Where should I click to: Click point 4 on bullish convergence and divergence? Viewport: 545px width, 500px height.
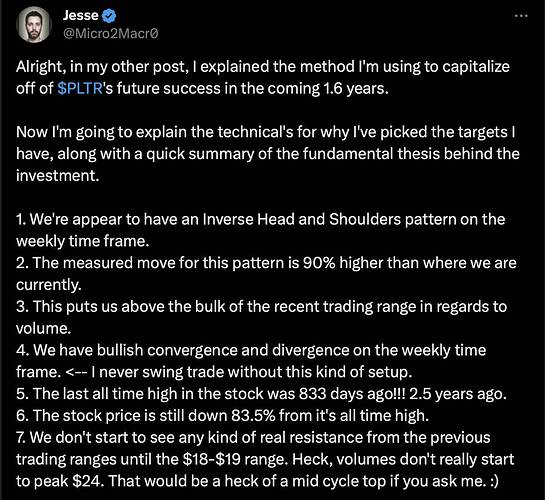click(x=251, y=361)
